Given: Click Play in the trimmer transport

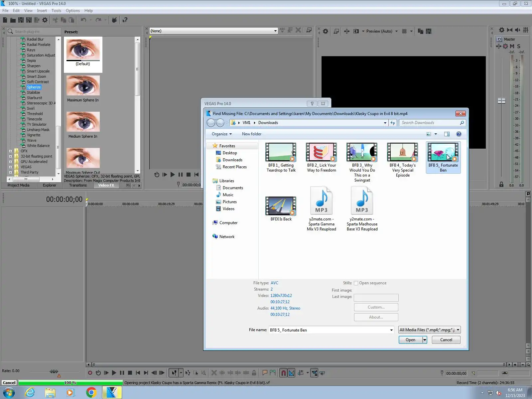Looking at the screenshot, I should pyautogui.click(x=173, y=175).
